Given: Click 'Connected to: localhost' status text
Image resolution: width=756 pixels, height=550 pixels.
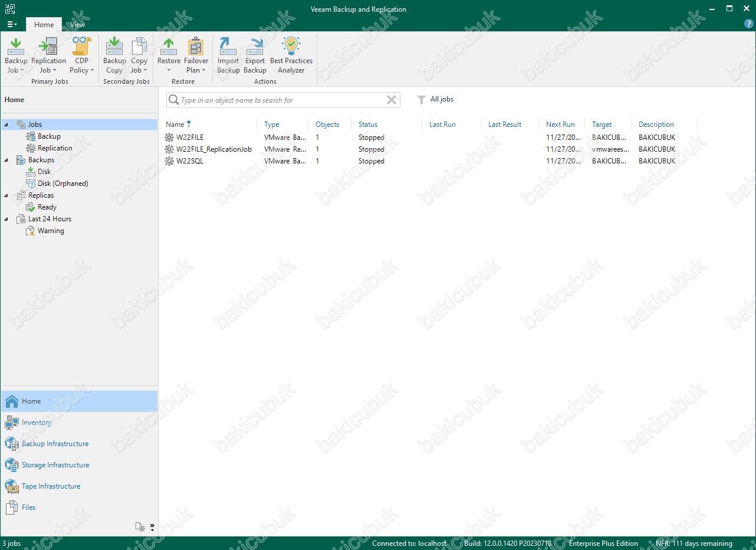Looking at the screenshot, I should pos(409,544).
